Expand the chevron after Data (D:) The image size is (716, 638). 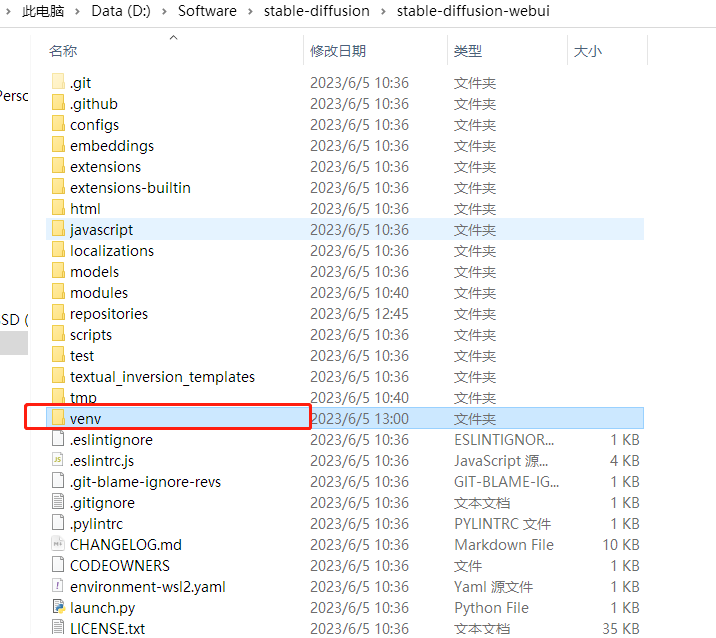[x=164, y=11]
